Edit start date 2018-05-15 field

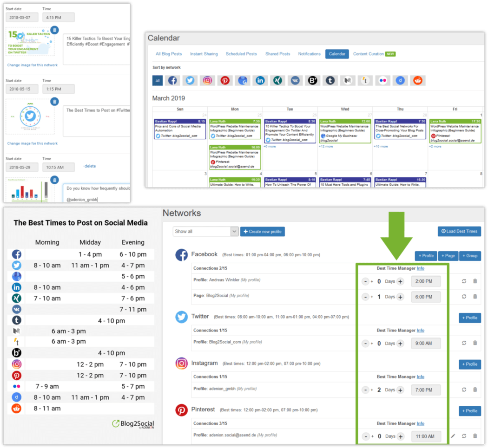(22, 89)
